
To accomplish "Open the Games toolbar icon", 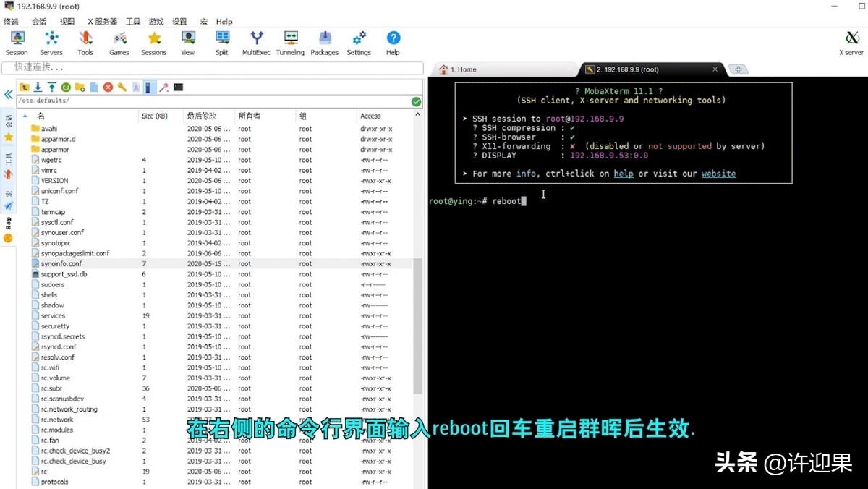I will [x=119, y=43].
